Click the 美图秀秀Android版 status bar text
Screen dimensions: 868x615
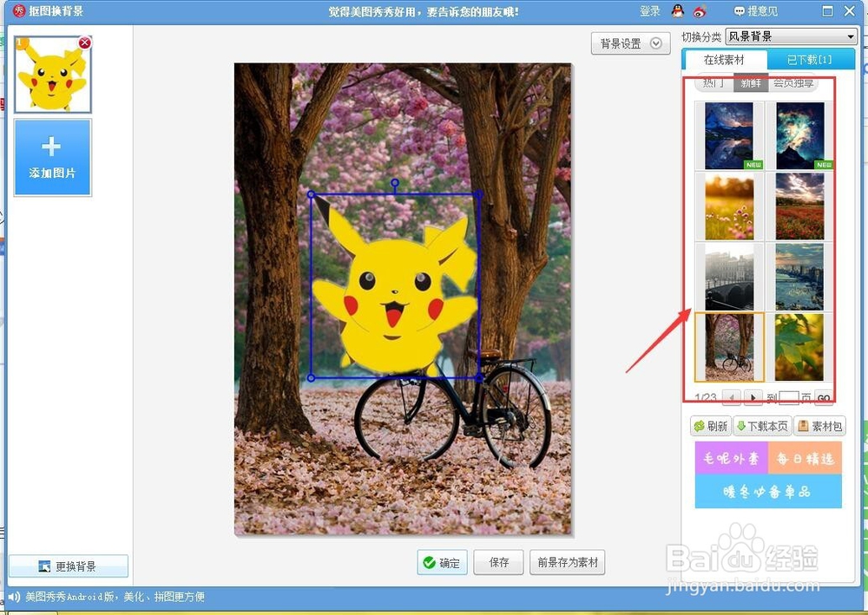[x=115, y=597]
